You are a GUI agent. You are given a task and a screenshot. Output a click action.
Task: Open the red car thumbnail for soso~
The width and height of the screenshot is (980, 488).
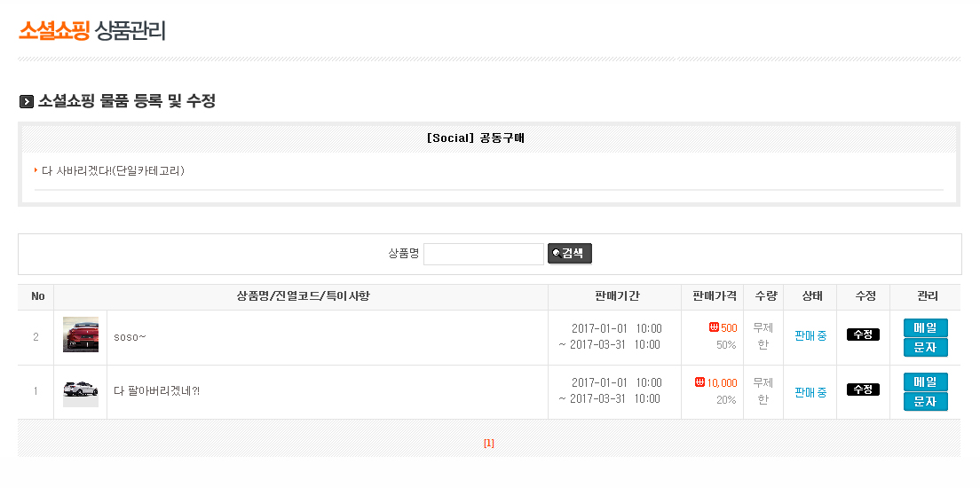coord(81,335)
